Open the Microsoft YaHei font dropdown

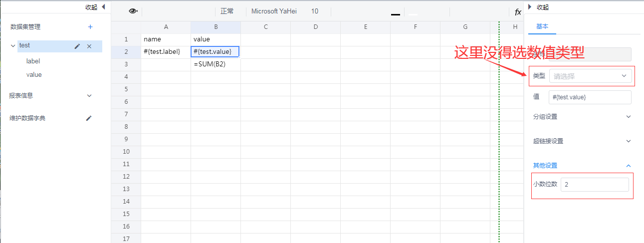274,11
